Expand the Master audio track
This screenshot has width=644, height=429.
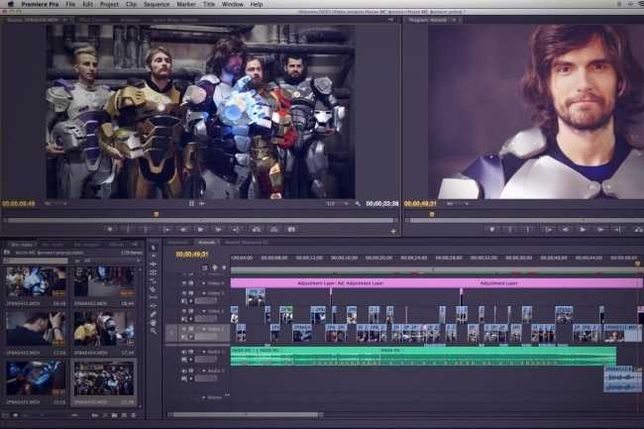[204, 397]
